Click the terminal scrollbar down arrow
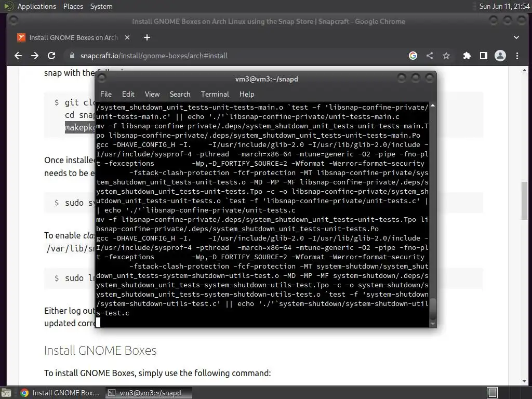The image size is (532, 399). click(x=433, y=324)
